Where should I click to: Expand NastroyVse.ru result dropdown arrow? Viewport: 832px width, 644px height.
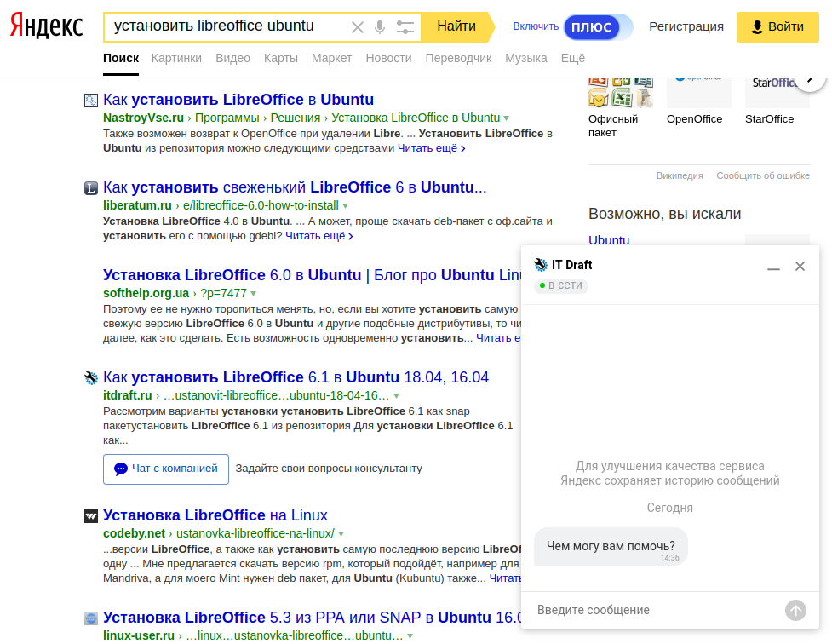click(x=506, y=118)
